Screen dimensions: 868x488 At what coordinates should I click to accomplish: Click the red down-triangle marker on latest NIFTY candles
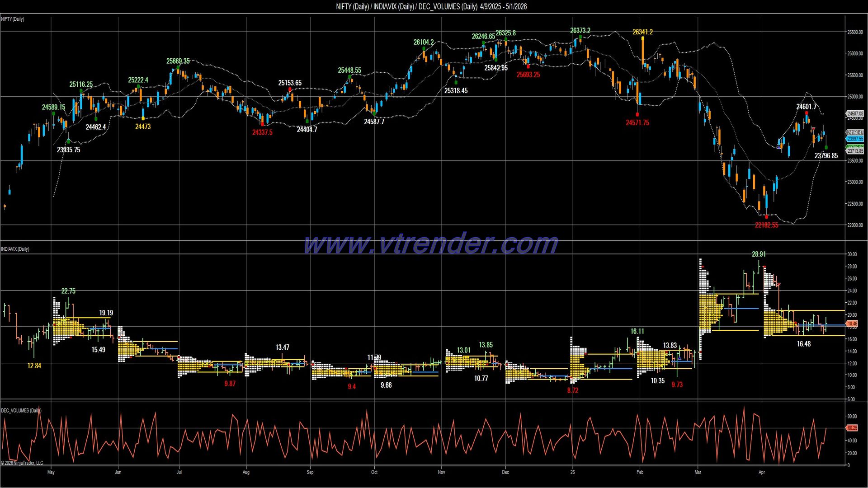click(x=814, y=129)
